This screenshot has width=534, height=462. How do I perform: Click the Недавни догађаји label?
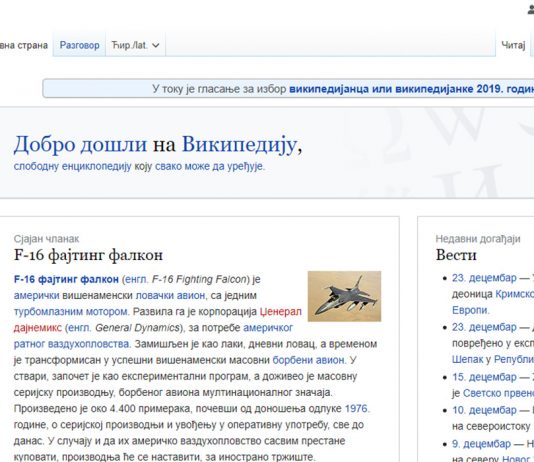(478, 239)
